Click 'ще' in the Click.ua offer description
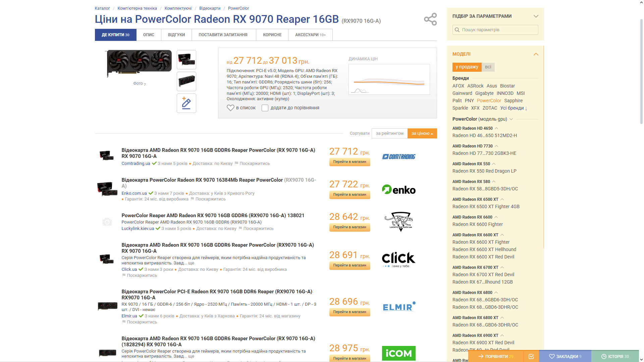This screenshot has width=644, height=362. 191,263
